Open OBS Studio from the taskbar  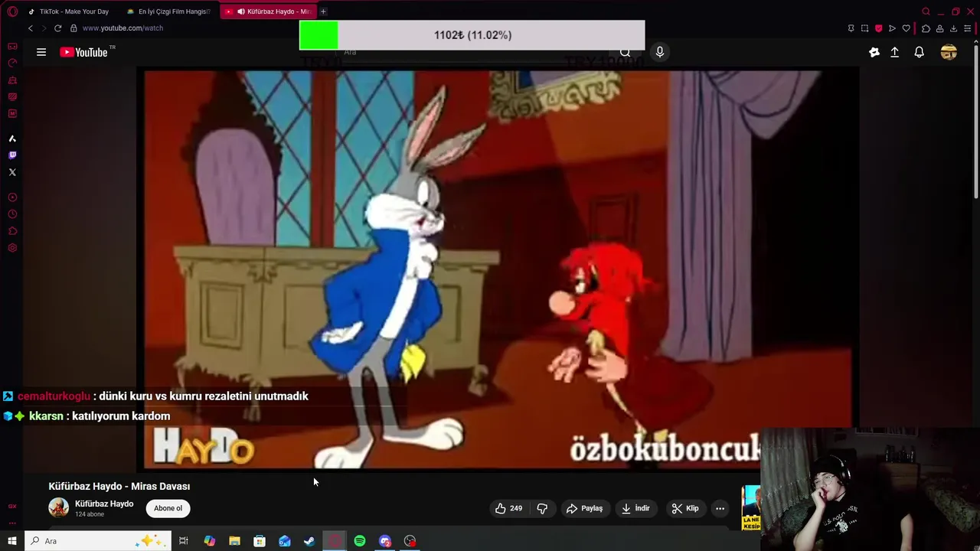tap(410, 541)
